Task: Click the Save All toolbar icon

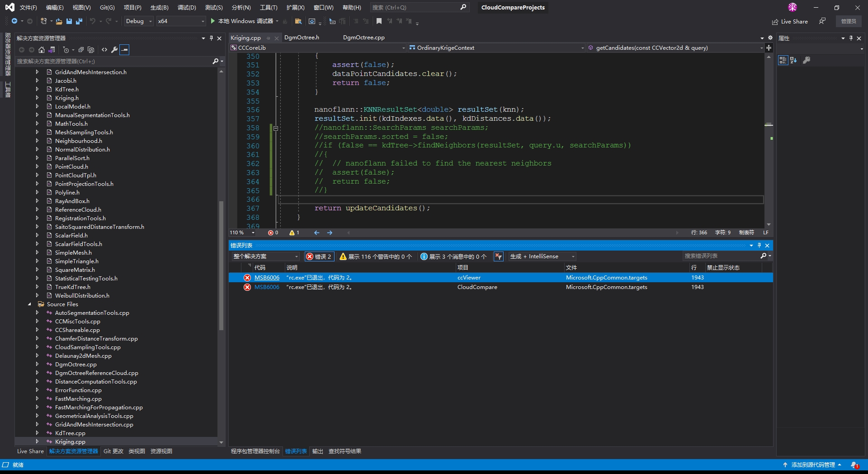Action: [79, 21]
